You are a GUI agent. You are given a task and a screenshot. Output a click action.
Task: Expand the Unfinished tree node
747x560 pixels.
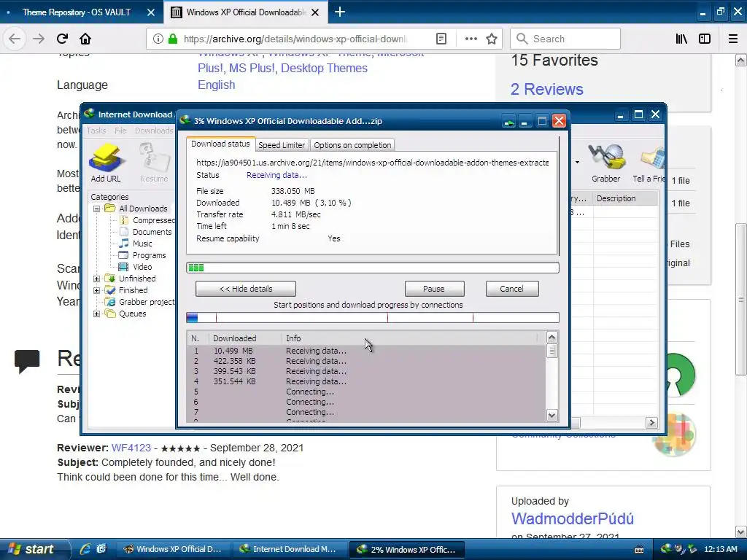(x=97, y=279)
